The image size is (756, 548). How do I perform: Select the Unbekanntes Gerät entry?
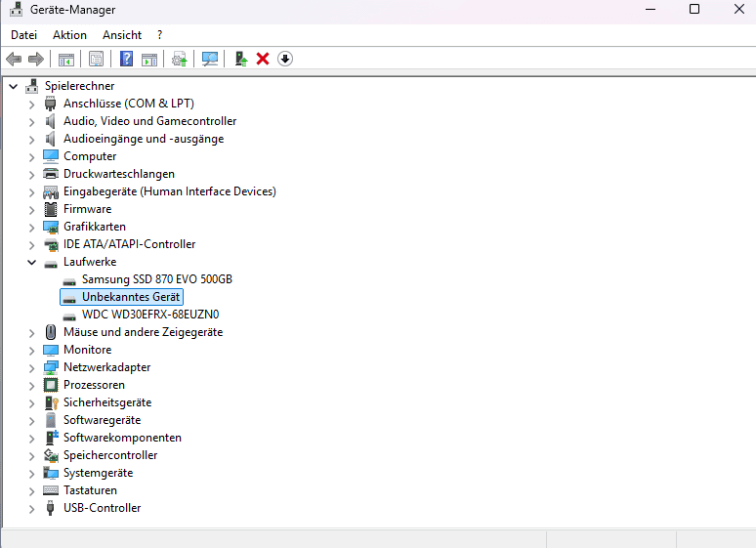131,297
